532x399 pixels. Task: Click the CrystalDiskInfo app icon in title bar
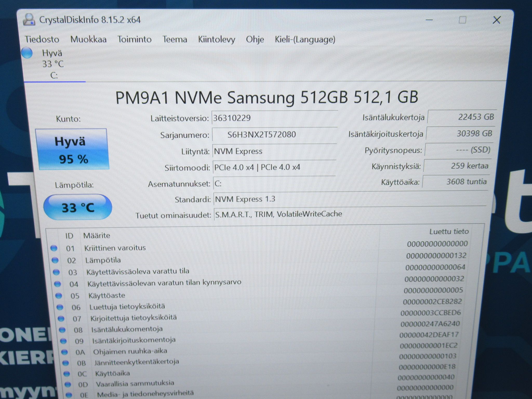click(x=29, y=20)
